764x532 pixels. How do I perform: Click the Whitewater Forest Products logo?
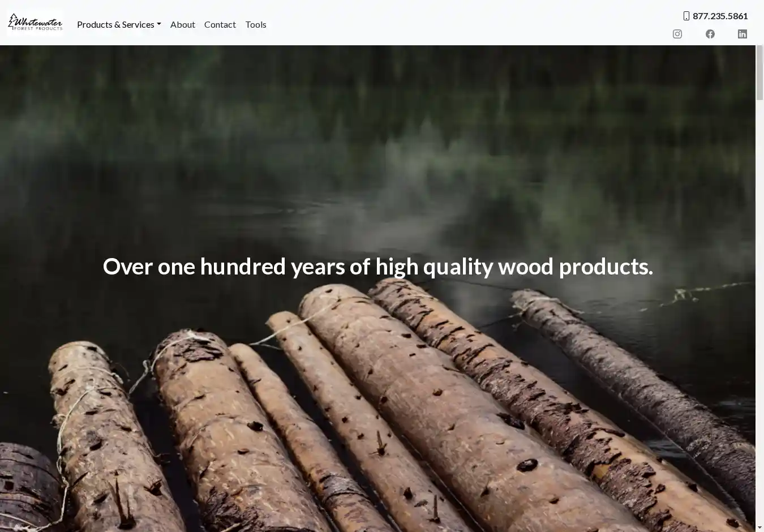35,23
